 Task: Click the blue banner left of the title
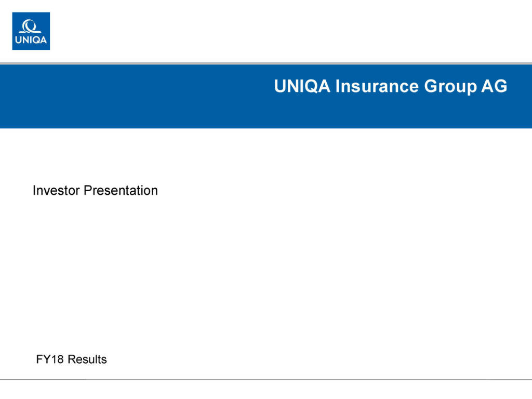click(x=130, y=96)
